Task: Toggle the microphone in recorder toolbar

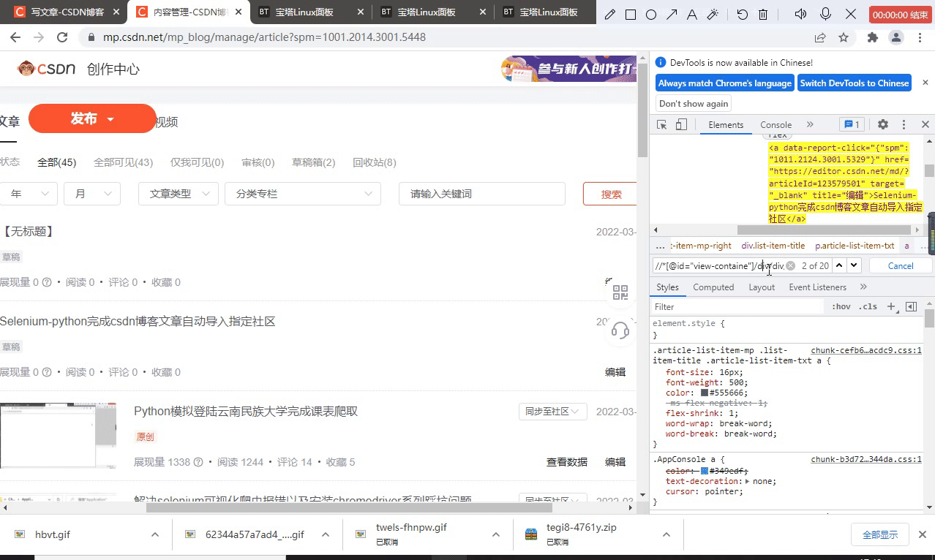Action: 826,15
